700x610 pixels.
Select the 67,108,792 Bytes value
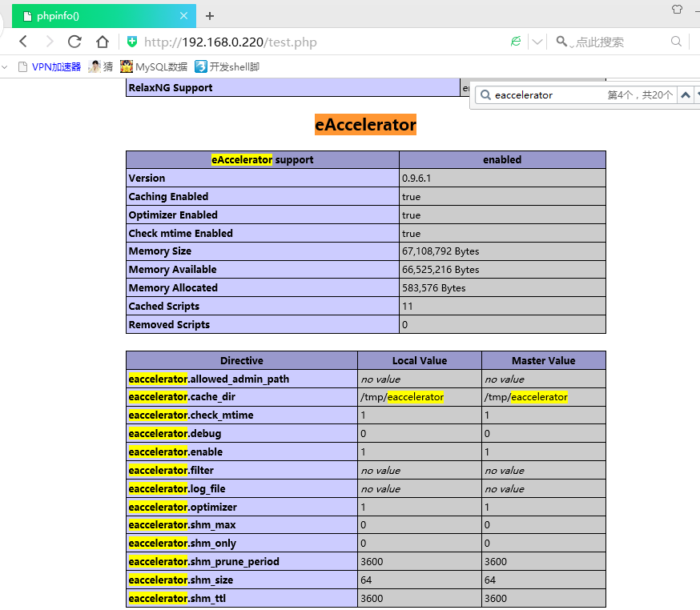tap(441, 251)
